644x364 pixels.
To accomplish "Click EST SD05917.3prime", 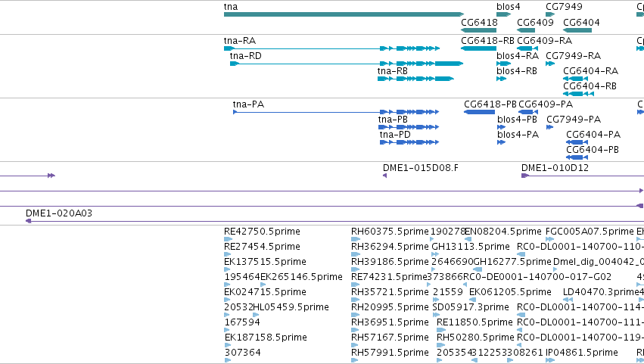I will (471, 308).
